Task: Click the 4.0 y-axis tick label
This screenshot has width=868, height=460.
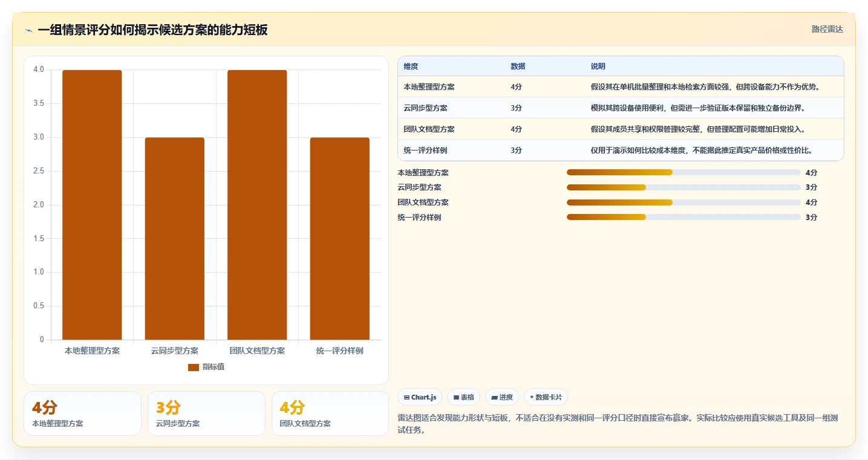Action: pos(39,70)
